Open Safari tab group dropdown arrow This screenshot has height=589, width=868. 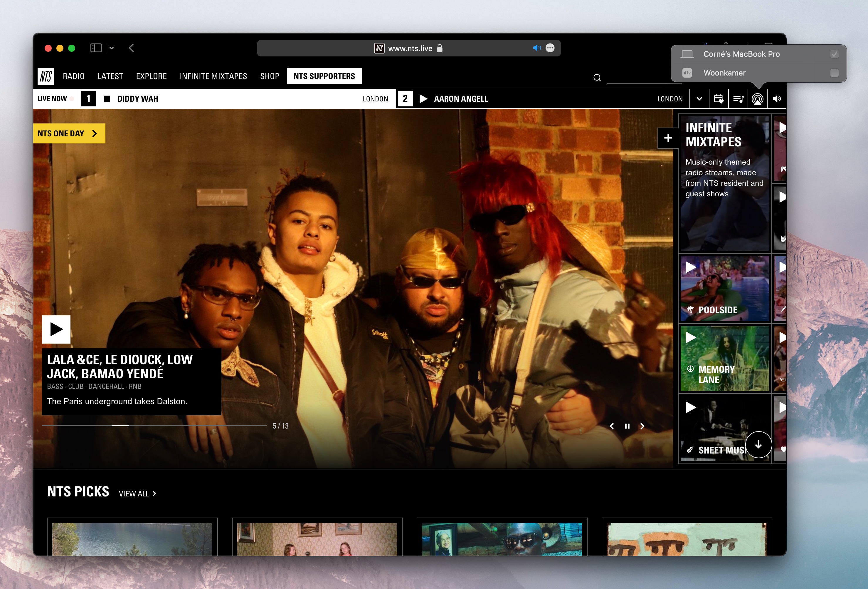tap(111, 48)
